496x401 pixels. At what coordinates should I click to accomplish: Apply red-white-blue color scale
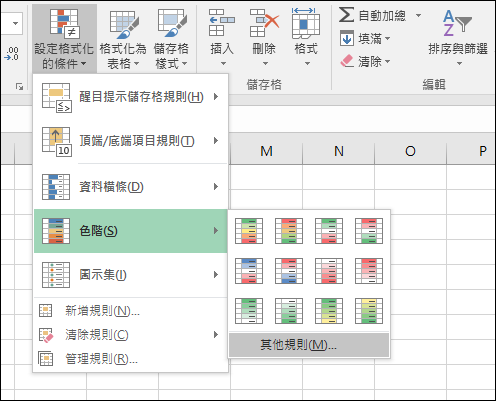(289, 271)
